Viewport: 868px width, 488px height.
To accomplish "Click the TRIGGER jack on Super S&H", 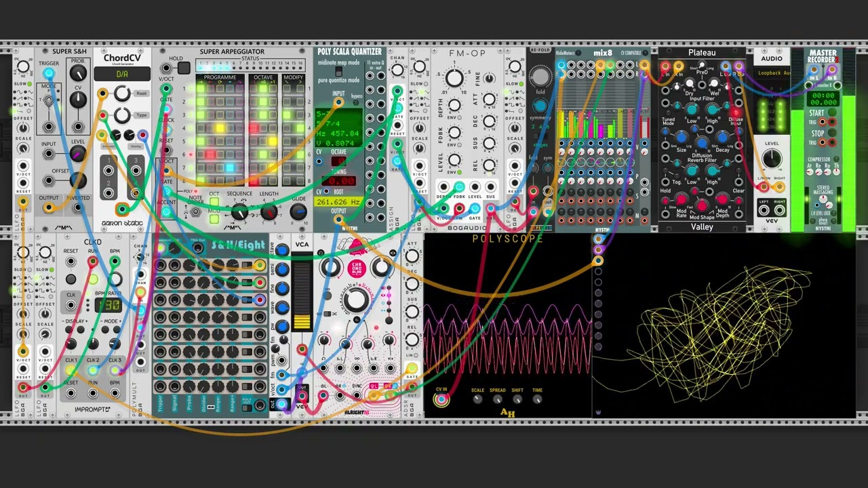I will (49, 73).
